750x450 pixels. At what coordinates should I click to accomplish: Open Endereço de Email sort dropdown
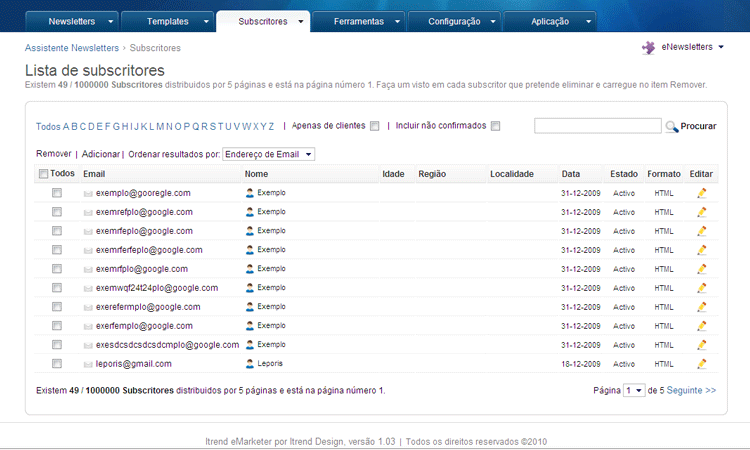[x=268, y=154]
